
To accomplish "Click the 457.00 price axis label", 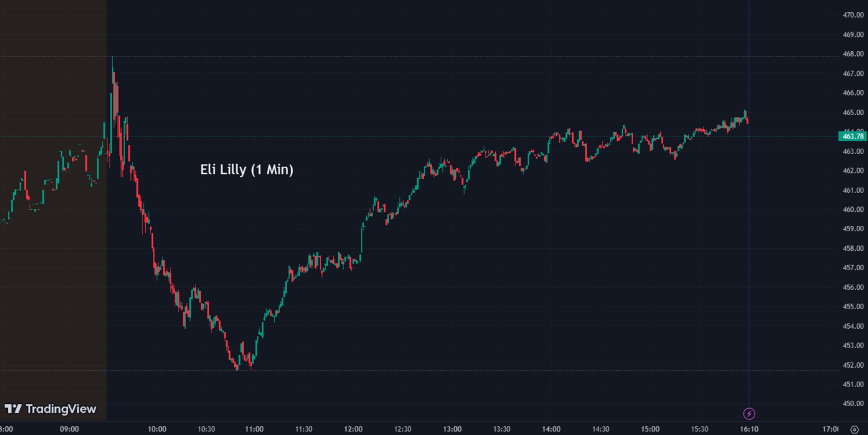I will point(852,268).
